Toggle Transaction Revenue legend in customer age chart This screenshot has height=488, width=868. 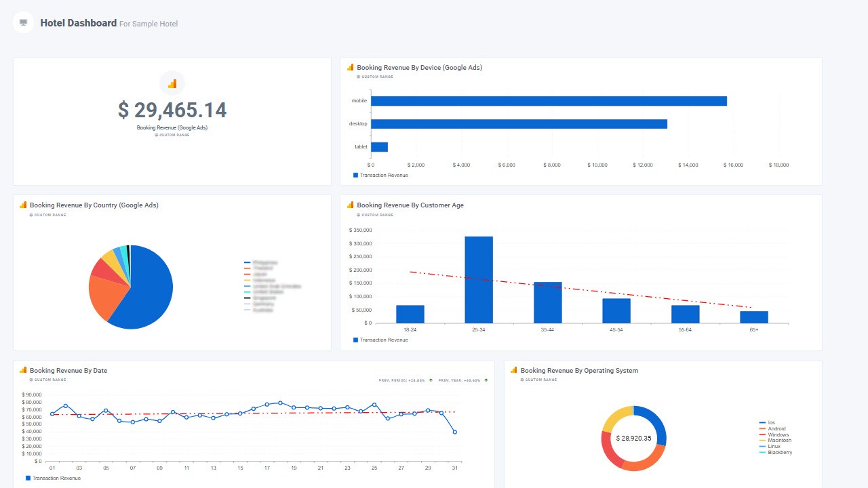381,340
